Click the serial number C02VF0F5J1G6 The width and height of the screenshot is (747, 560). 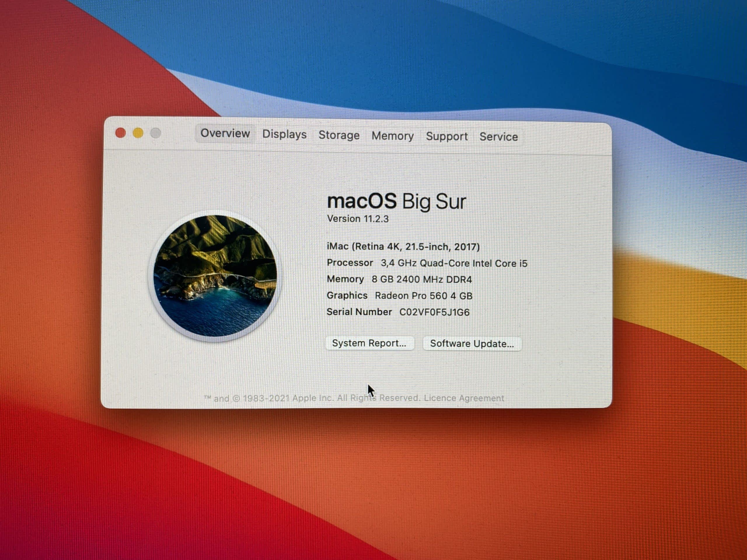(434, 312)
